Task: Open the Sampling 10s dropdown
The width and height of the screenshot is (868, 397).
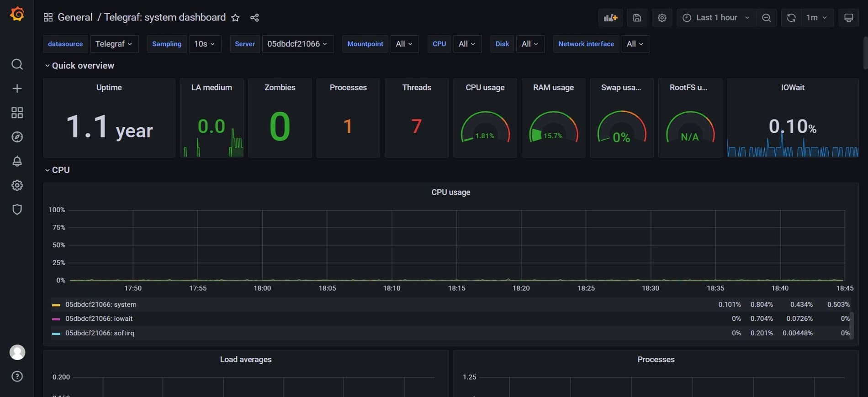Action: click(204, 44)
